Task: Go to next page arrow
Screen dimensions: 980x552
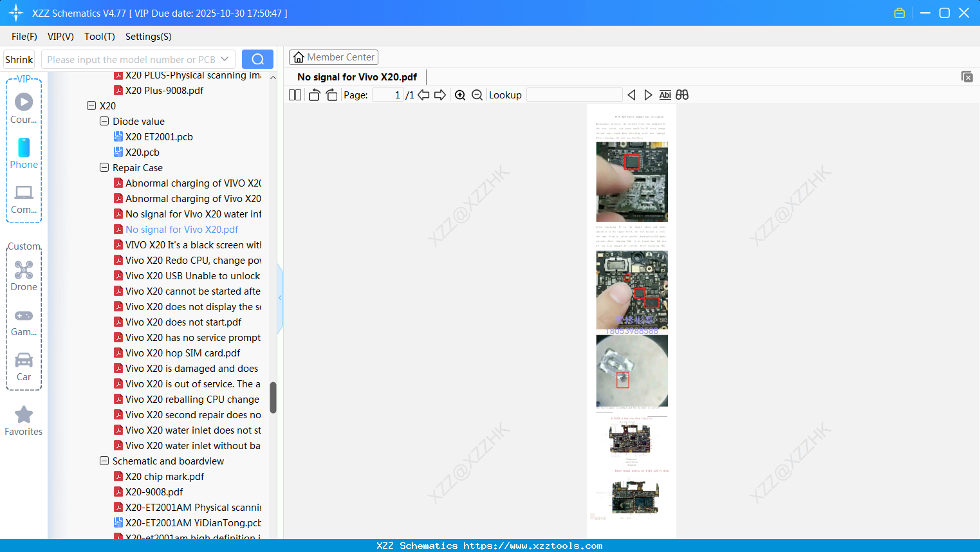Action: [440, 95]
